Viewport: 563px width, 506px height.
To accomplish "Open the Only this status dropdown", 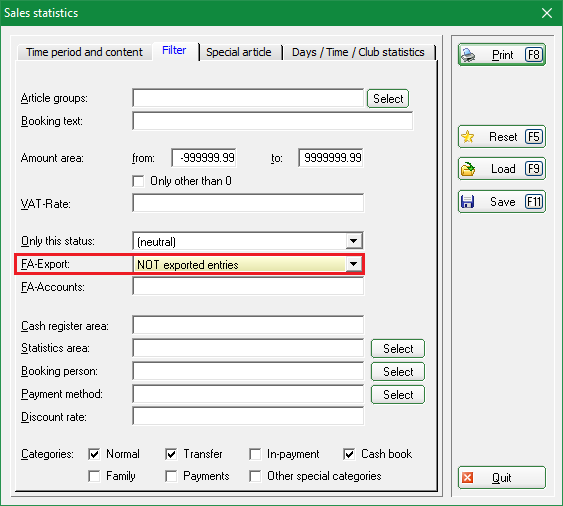I will [x=354, y=241].
